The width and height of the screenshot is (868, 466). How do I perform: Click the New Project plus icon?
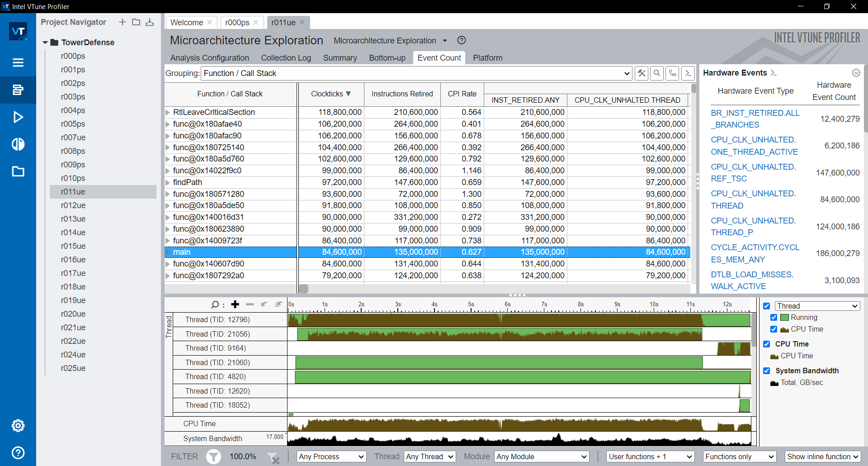[x=123, y=22]
